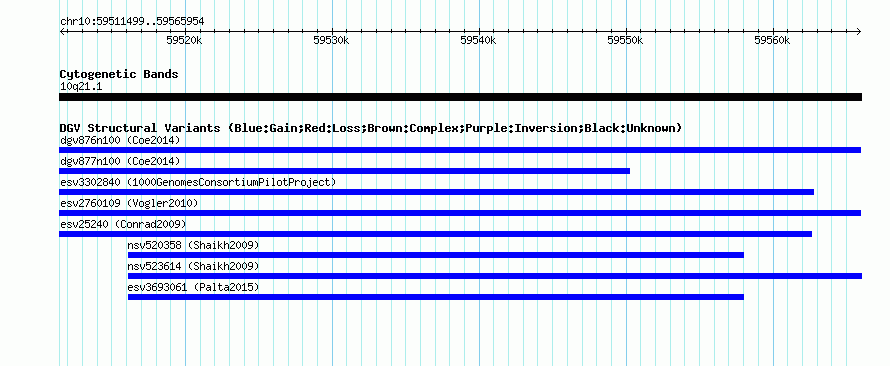
Task: Click the chr10:59511499..59565954 coordinate label
Action: pyautogui.click(x=132, y=22)
